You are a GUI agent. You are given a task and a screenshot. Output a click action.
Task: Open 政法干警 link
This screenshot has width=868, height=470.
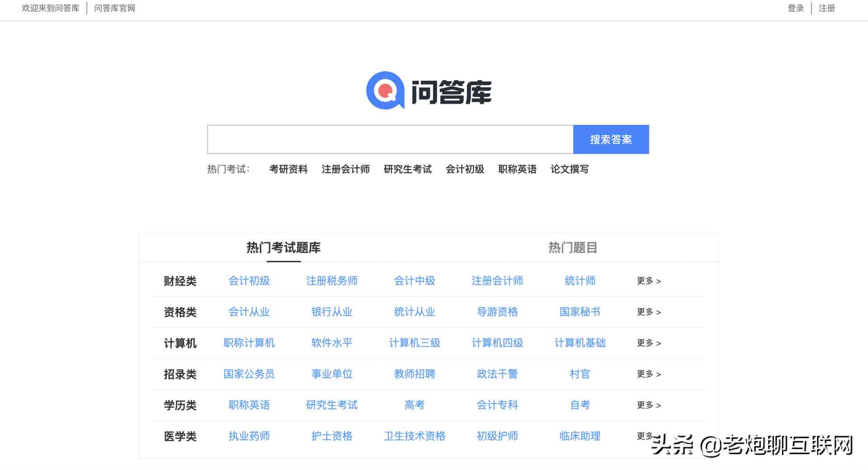(497, 374)
